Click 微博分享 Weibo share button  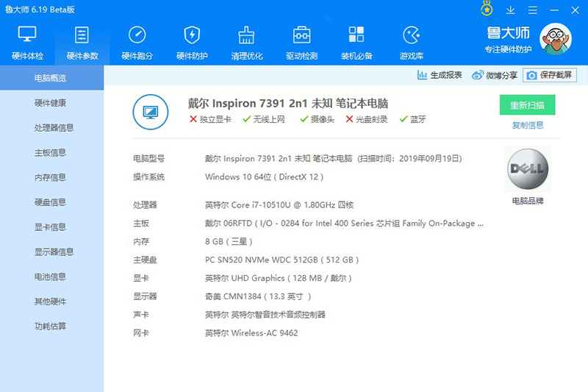(495, 75)
